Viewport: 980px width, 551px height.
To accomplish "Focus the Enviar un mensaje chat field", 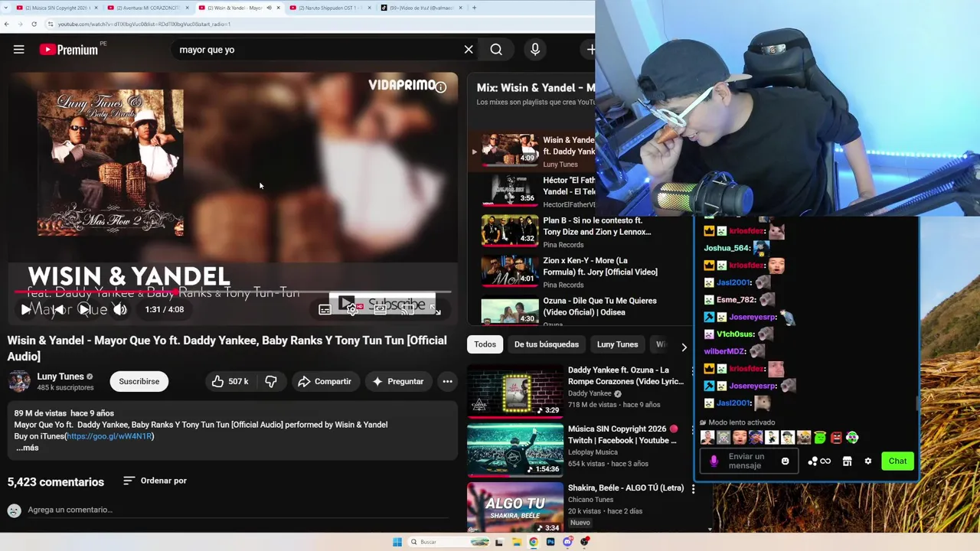I will click(x=747, y=461).
